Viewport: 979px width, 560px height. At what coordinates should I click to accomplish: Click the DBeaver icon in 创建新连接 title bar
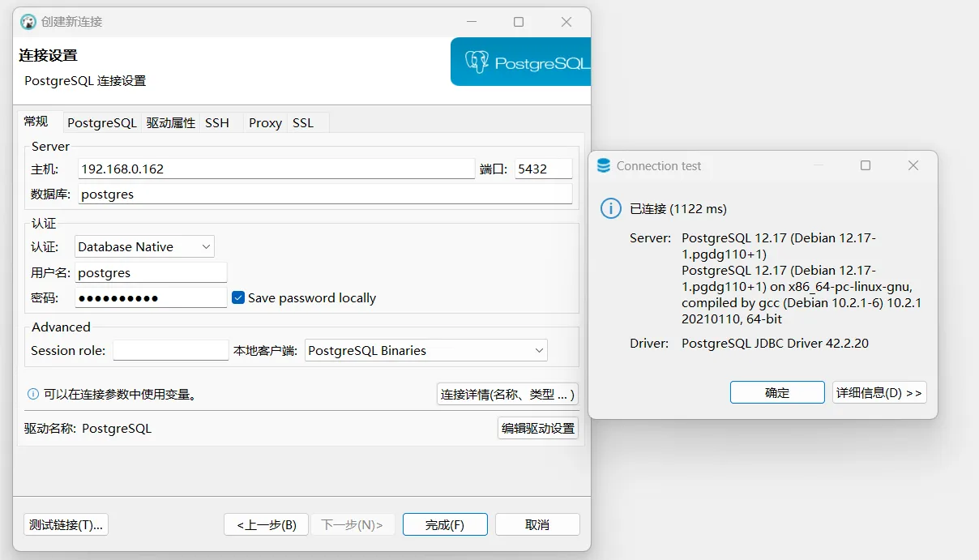tap(28, 22)
